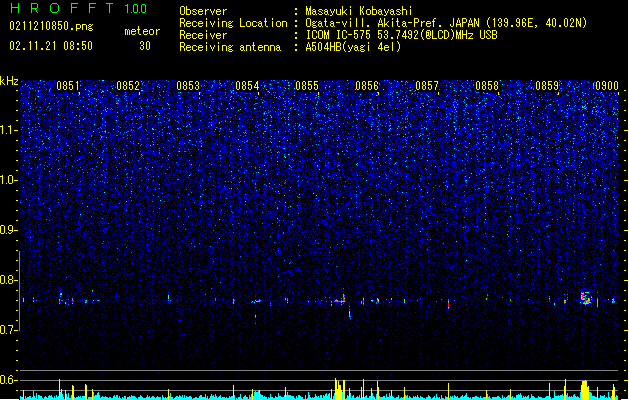The width and height of the screenshot is (629, 400).
Task: Click the Receiving antenna field label
Action: click(230, 47)
